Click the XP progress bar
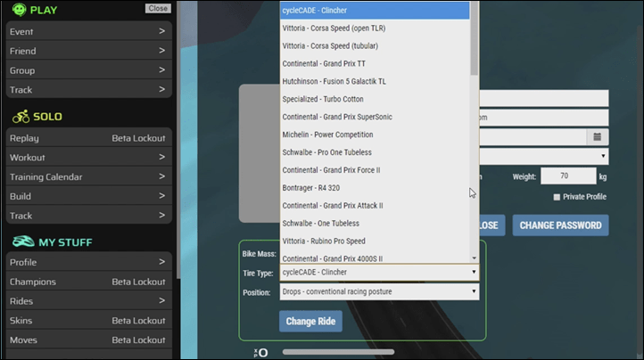This screenshot has height=360, width=644. pyautogui.click(x=338, y=352)
